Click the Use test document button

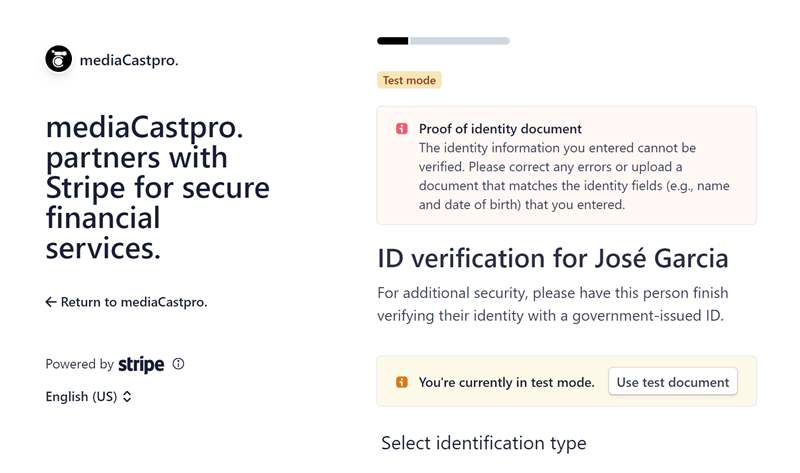click(672, 382)
